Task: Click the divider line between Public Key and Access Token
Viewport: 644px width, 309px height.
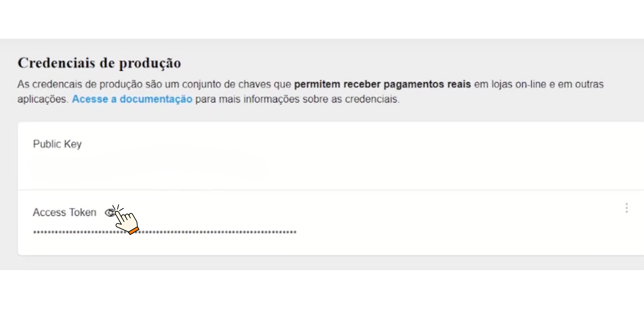Action: click(331, 190)
